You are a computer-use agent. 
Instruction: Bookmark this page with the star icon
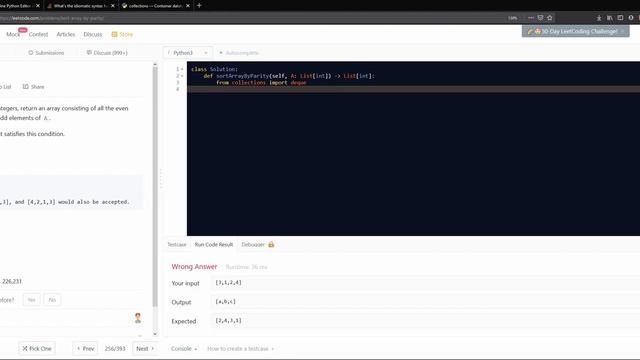[x=549, y=18]
